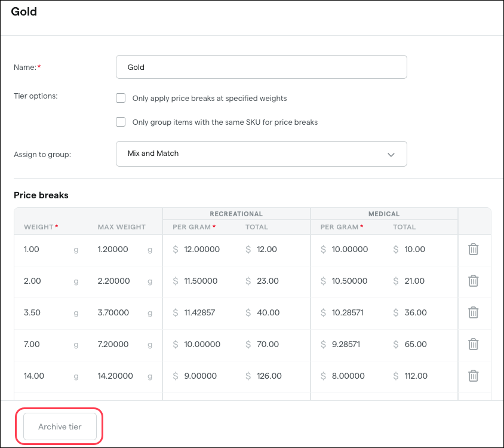
Task: Delete the 1.00 g price break row
Action: (x=473, y=249)
